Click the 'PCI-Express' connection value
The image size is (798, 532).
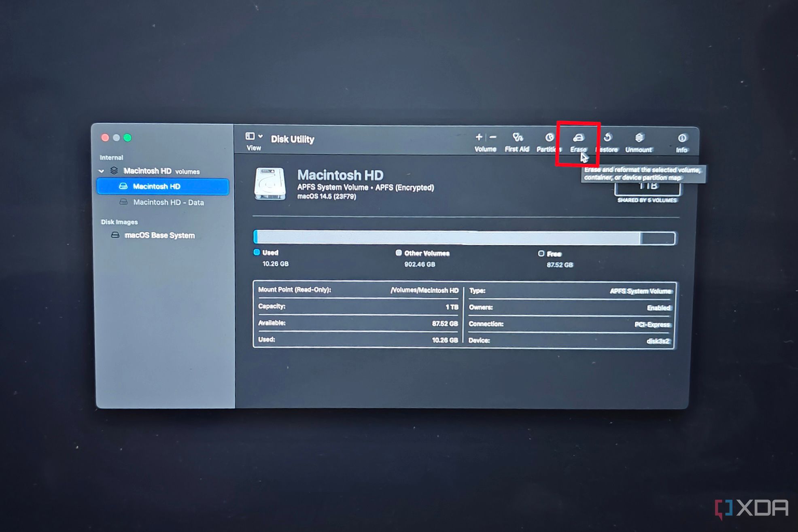pyautogui.click(x=653, y=324)
